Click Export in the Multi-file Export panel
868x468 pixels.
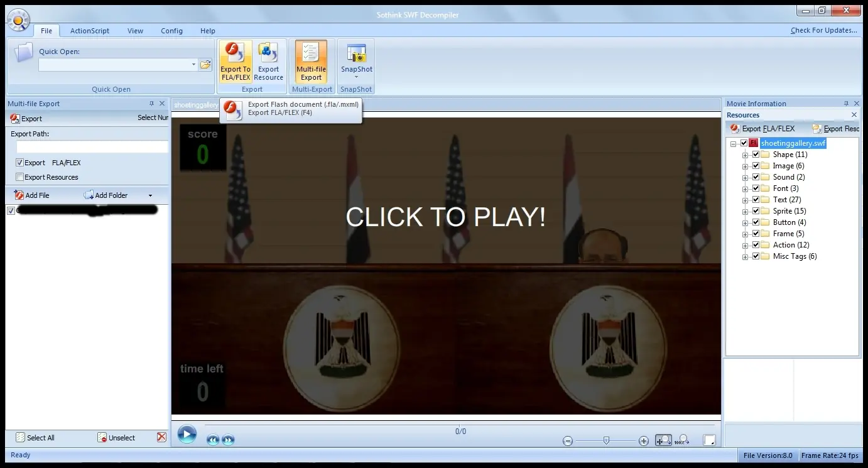click(x=26, y=118)
